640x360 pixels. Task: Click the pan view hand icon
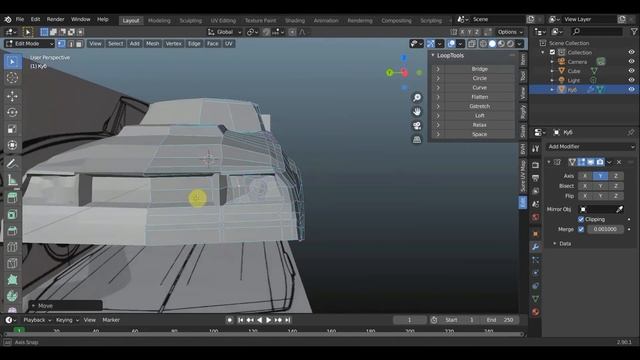(x=417, y=111)
